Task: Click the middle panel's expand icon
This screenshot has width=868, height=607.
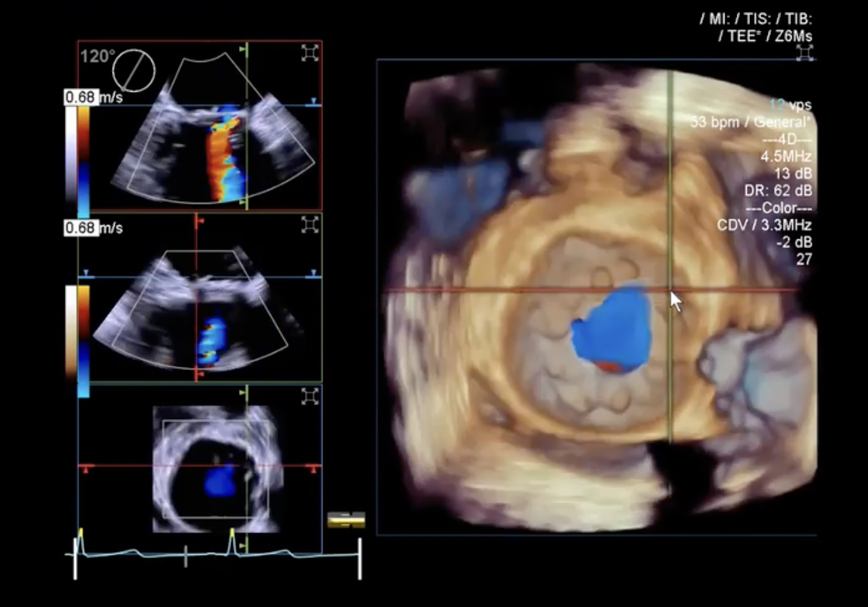Action: (310, 225)
